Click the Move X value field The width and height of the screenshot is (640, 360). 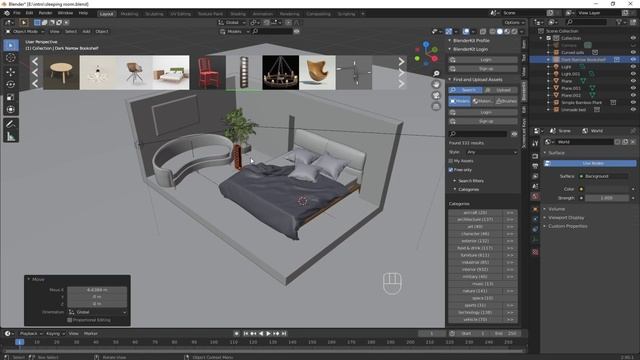pos(97,290)
